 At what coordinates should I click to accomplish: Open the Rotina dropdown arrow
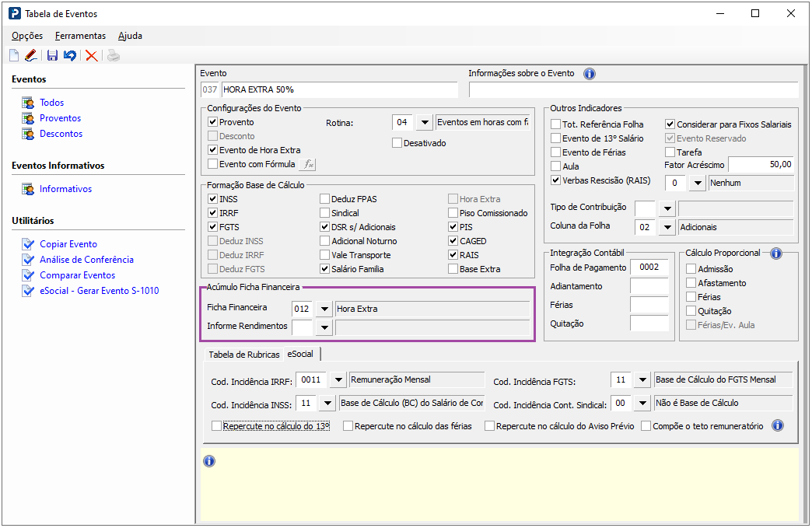(x=425, y=123)
